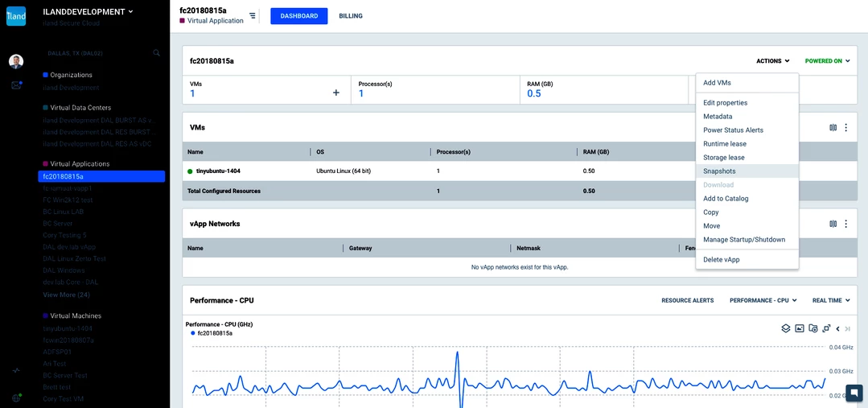868x408 pixels.
Task: Click the sidebar search magnifier icon
Action: pos(157,53)
